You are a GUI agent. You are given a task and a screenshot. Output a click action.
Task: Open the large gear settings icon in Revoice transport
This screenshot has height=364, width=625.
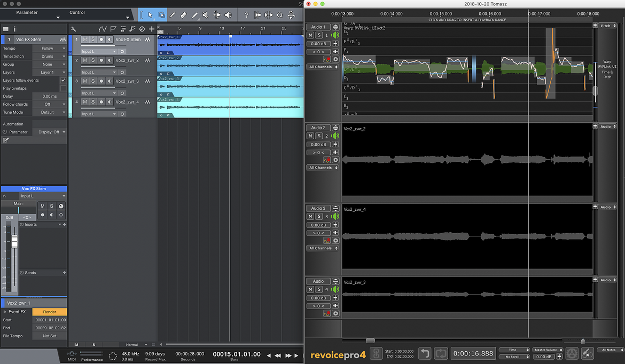(x=572, y=353)
